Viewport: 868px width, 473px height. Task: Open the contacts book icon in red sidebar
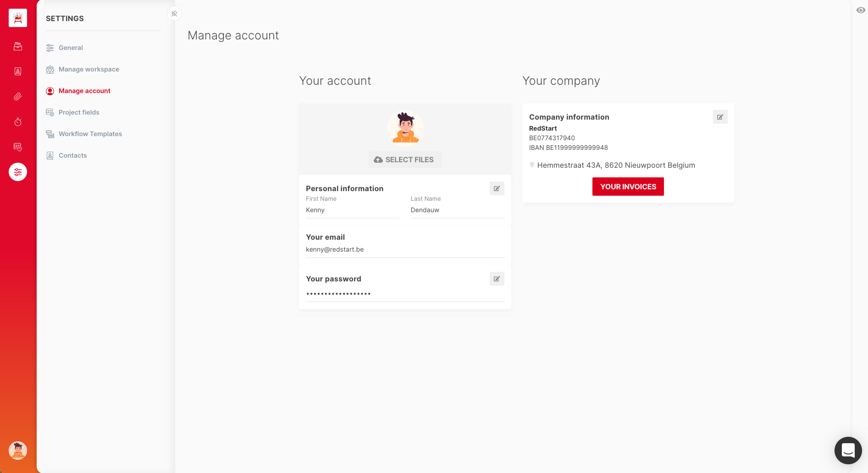(18, 71)
